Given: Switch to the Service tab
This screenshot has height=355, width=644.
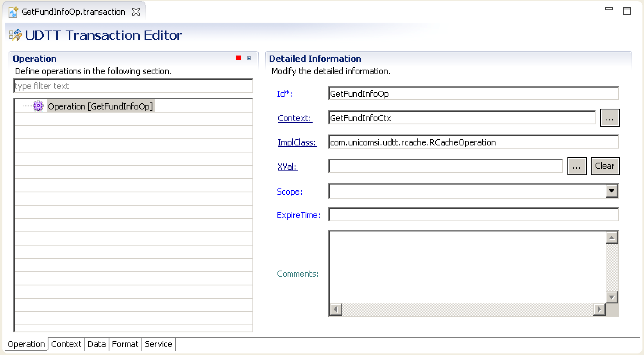Looking at the screenshot, I should [x=158, y=344].
